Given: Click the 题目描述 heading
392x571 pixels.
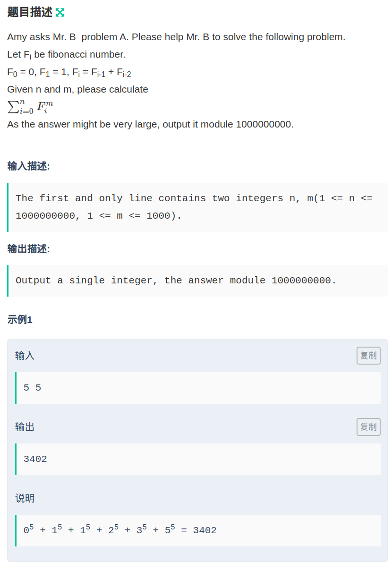Looking at the screenshot, I should click(30, 12).
